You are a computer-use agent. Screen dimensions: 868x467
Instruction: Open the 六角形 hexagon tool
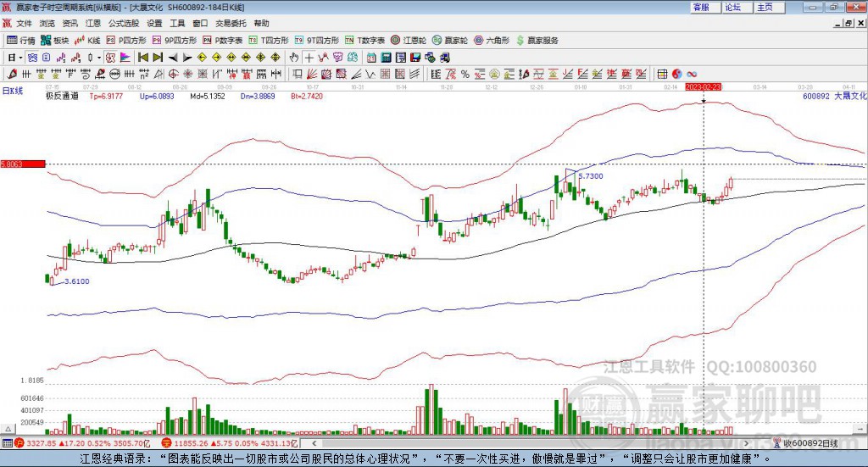point(492,41)
